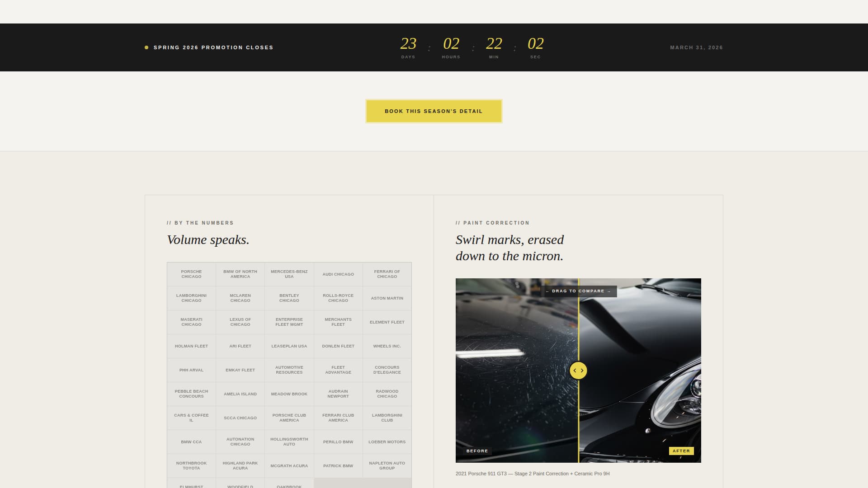Screen dimensions: 868x488
Task: Select the LeasePlan USA cell
Action: 289,346
